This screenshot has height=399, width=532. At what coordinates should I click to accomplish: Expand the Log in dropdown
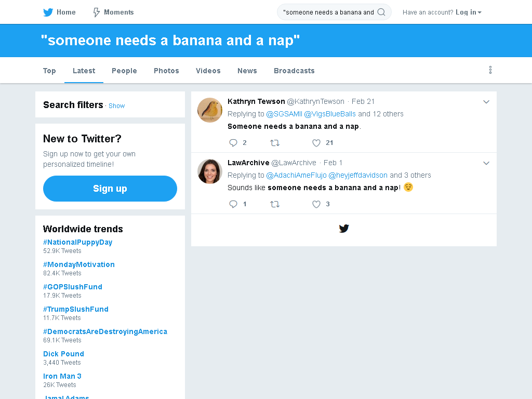pos(469,12)
